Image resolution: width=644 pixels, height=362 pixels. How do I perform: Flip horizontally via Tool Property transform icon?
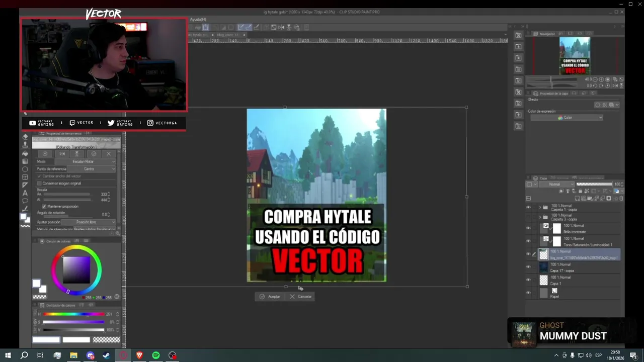click(x=62, y=154)
